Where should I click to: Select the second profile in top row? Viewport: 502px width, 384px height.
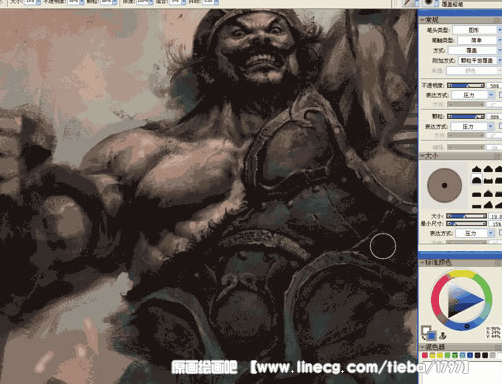pos(488,169)
